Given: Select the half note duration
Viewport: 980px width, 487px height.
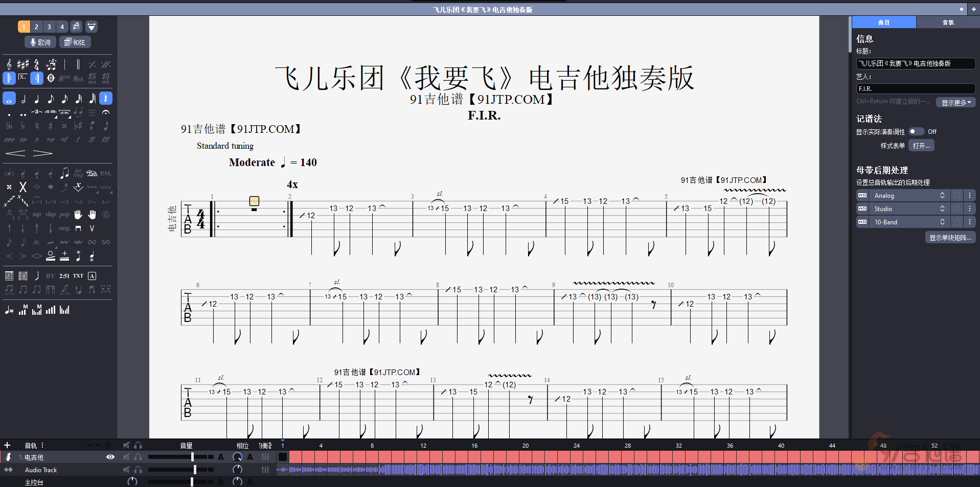Looking at the screenshot, I should point(23,99).
